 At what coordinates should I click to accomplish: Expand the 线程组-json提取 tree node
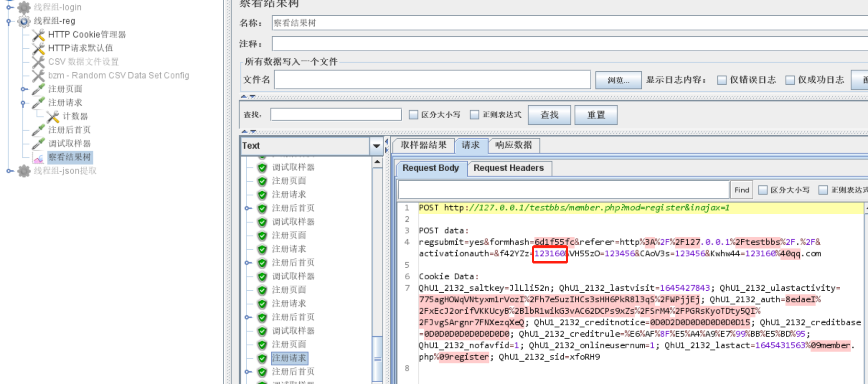tap(9, 171)
